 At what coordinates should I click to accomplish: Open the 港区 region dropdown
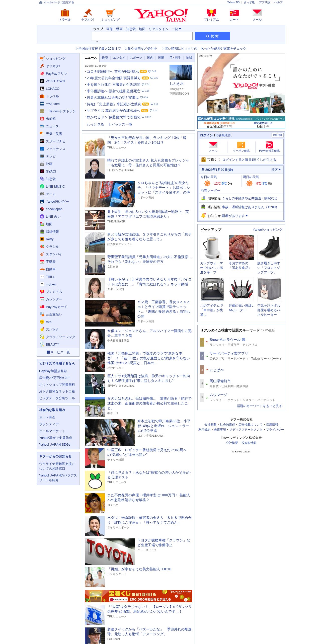[x=276, y=170]
